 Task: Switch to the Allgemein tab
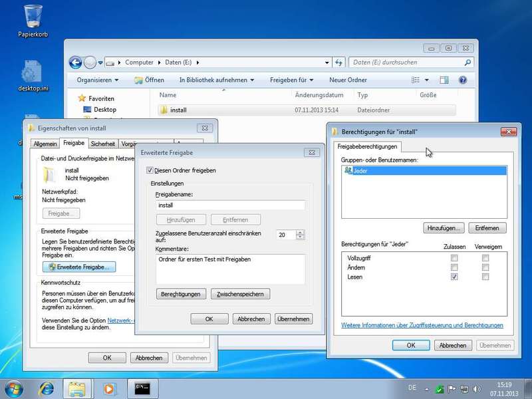pyautogui.click(x=45, y=144)
